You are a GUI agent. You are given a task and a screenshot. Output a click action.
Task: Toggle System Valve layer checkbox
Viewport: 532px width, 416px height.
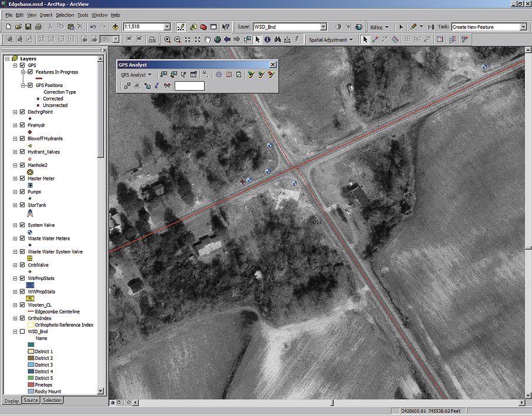[x=22, y=225]
